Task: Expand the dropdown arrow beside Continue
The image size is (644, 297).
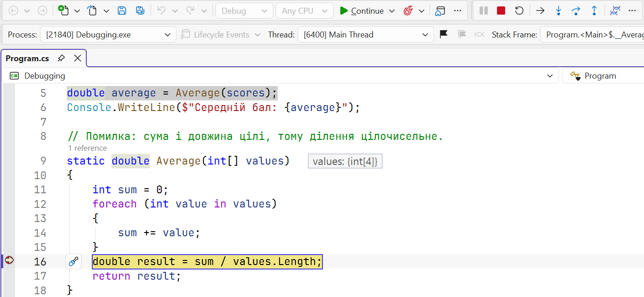Action: [x=391, y=11]
